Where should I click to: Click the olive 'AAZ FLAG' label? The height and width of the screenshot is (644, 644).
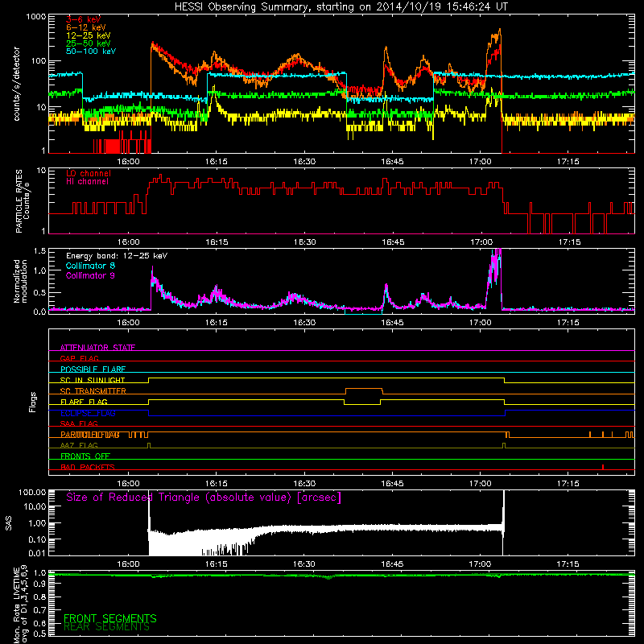coord(79,445)
